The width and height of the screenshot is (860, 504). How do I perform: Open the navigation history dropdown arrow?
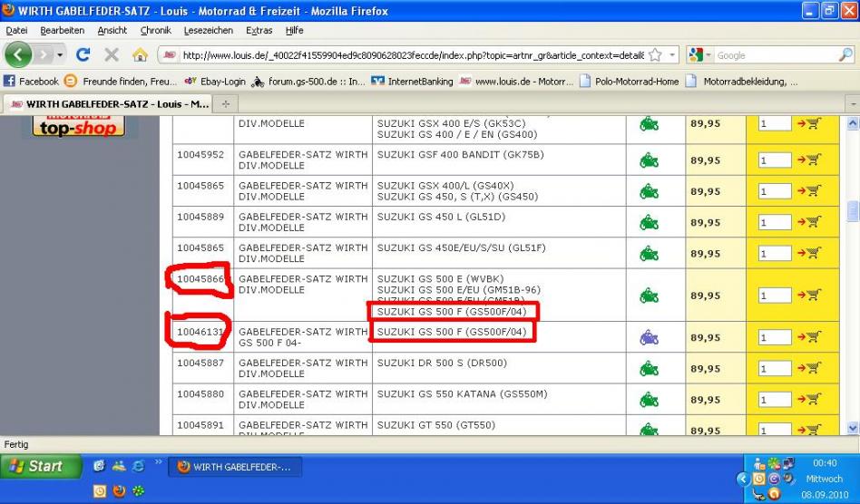tap(59, 54)
